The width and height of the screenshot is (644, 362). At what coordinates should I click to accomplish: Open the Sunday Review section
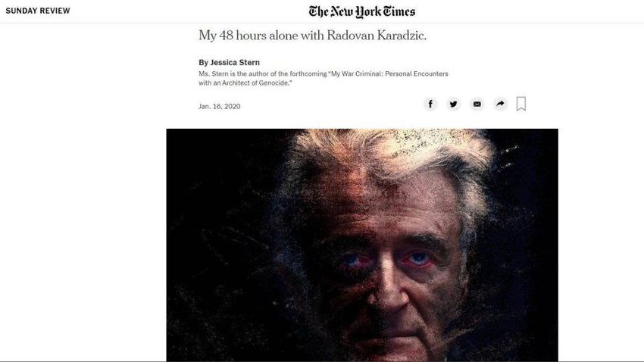[38, 11]
